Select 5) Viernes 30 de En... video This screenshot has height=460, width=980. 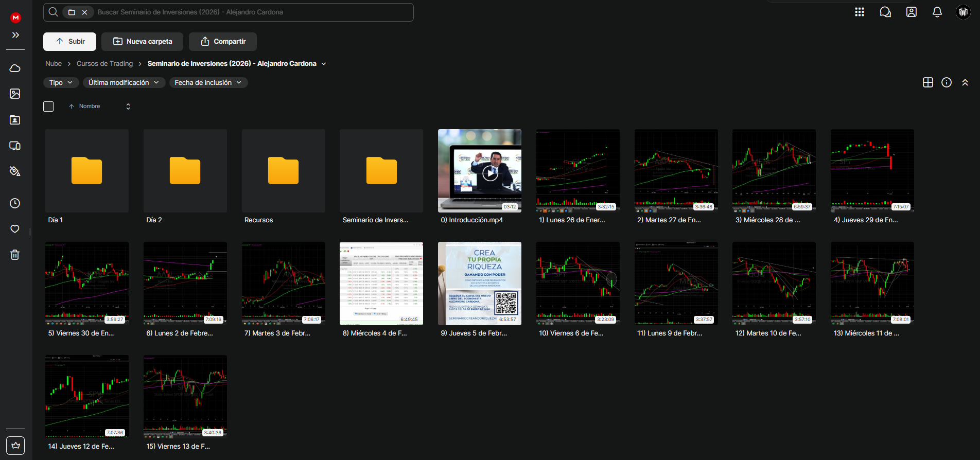point(87,284)
